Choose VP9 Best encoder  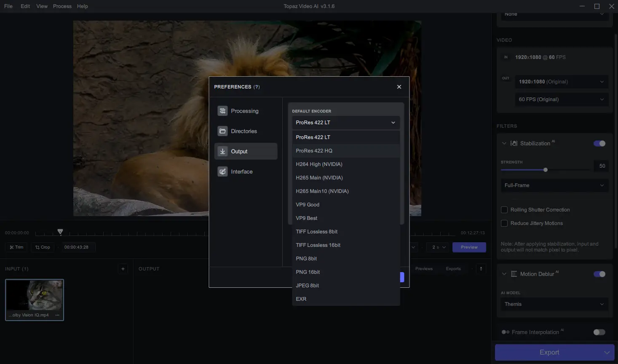(346, 218)
